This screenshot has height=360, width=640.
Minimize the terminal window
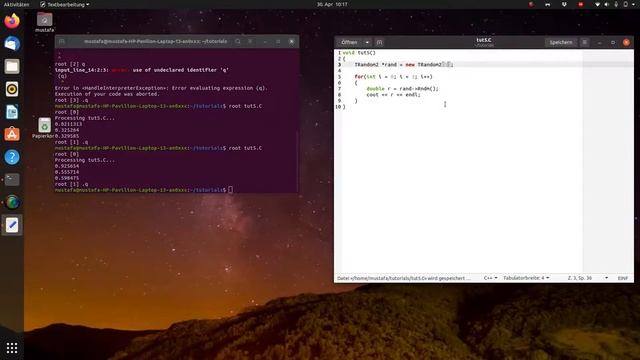265,41
